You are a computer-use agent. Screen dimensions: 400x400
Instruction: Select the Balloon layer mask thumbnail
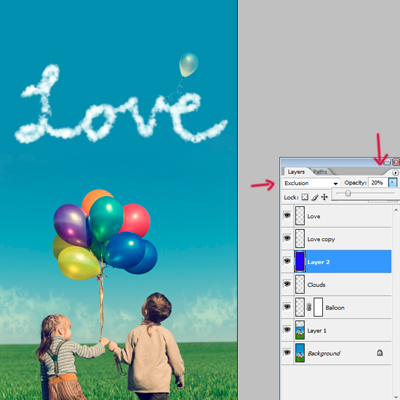[x=318, y=307]
